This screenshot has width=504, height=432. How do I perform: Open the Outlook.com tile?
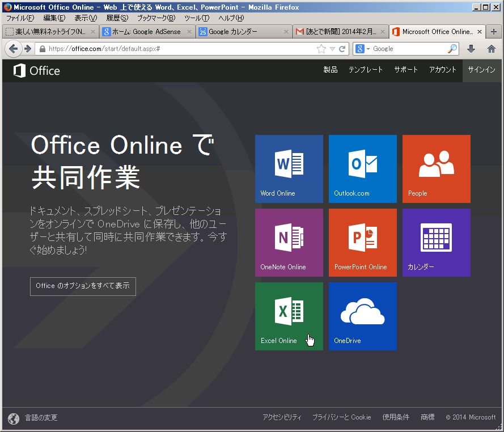363,169
